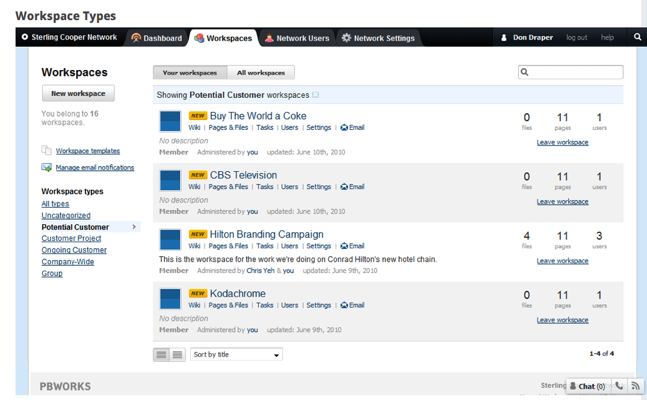
Task: Click the RSS feed icon in chat bar
Action: (635, 386)
